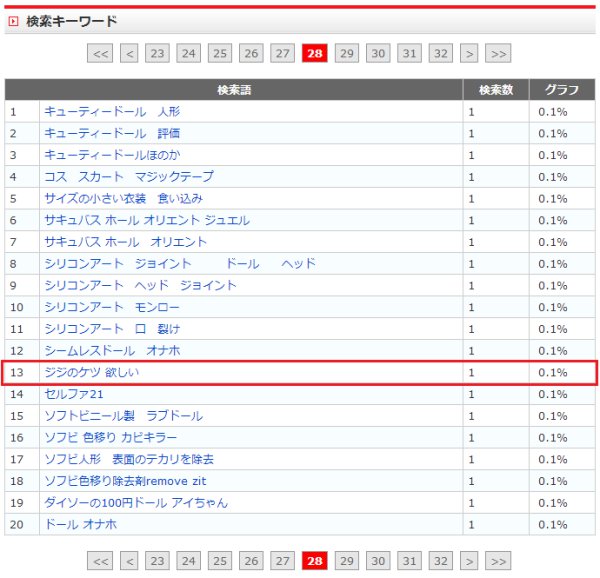600x578 pixels.
Task: Open page 31 in bottom pagination
Action: (409, 561)
